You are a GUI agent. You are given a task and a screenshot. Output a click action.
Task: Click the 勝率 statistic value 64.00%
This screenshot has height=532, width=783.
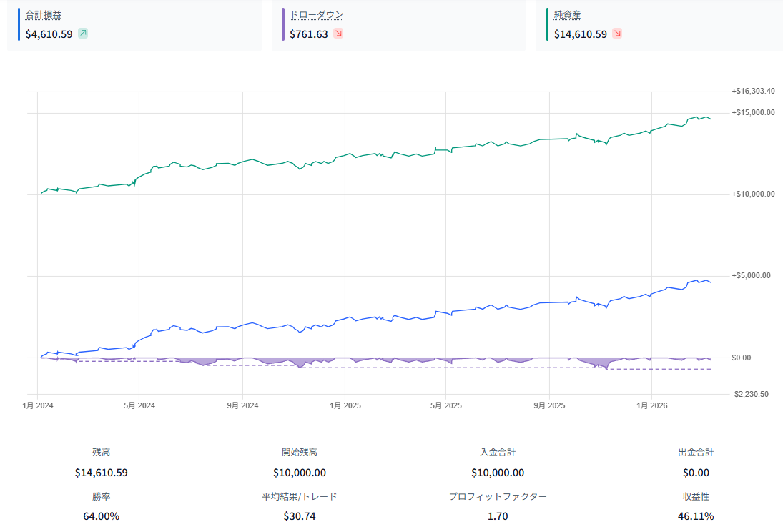point(101,516)
